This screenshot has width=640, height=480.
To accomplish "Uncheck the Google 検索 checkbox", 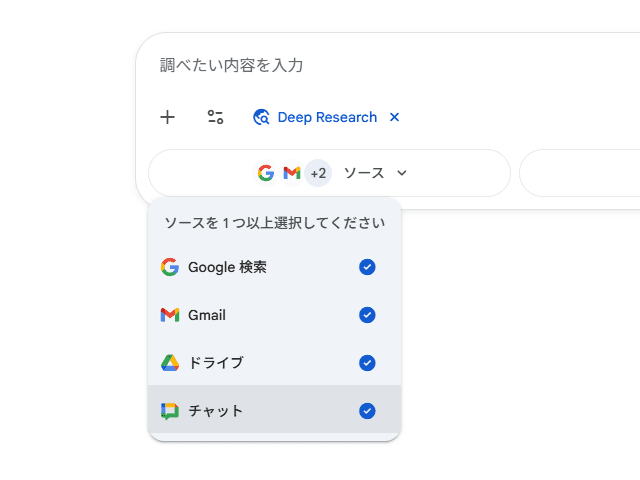I will pos(367,267).
